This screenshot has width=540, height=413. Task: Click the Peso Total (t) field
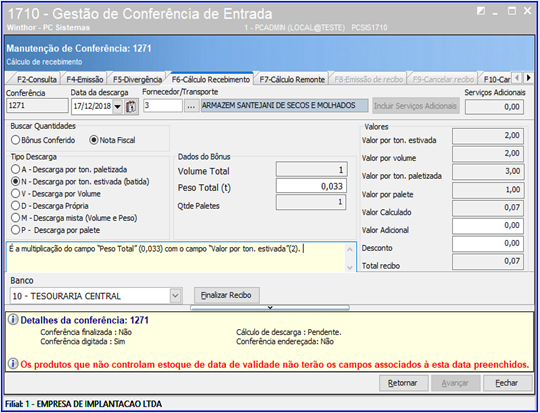(x=311, y=186)
